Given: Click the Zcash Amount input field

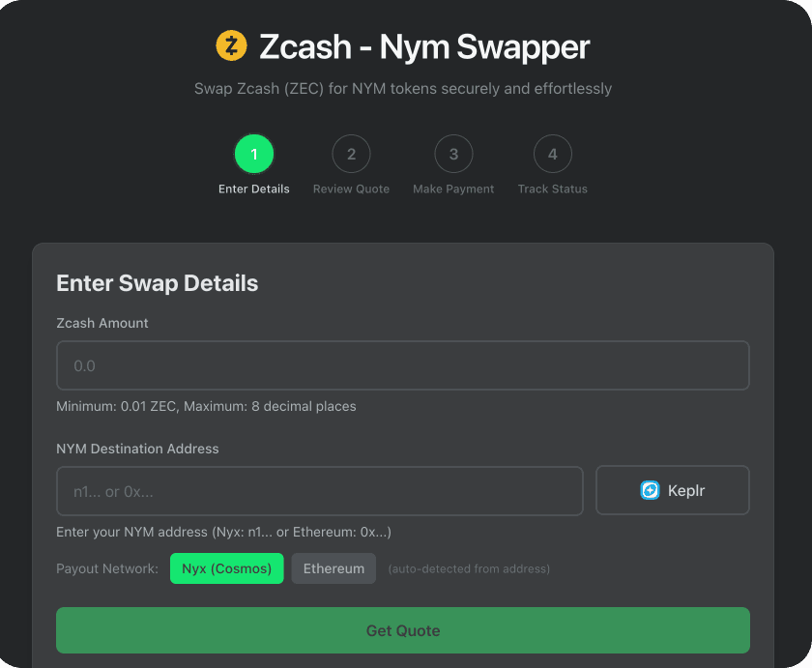Looking at the screenshot, I should coord(403,365).
